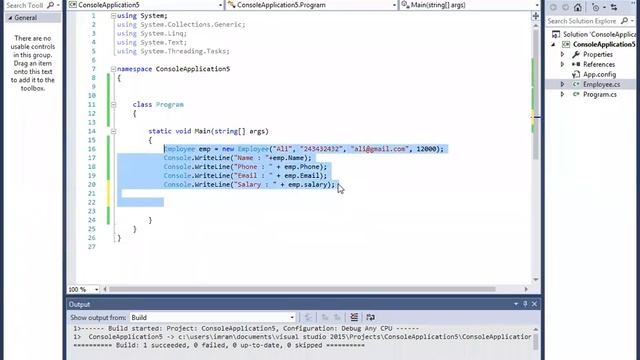
Task: Select Program.cs in Solution Explorer
Action: (x=600, y=94)
